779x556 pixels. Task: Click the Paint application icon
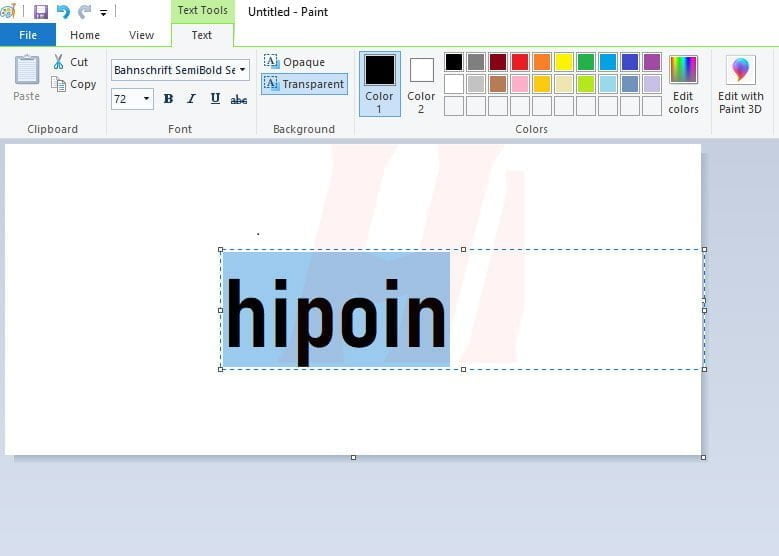8,11
